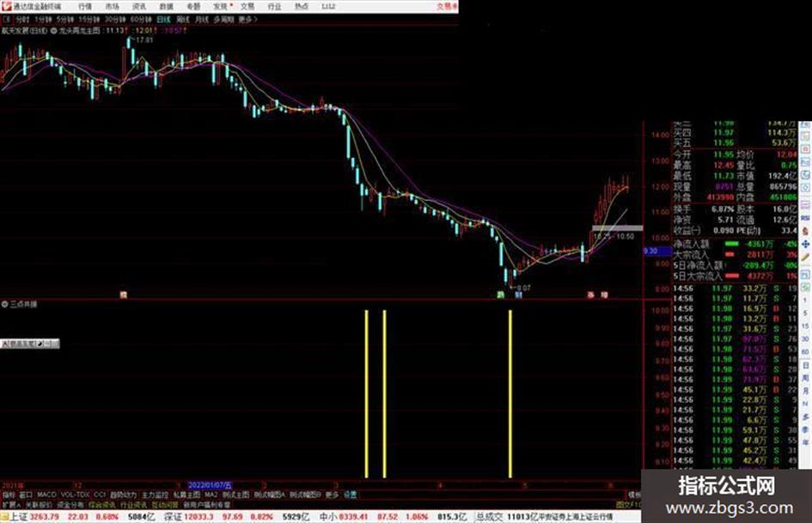Image resolution: width=812 pixels, height=523 pixels.
Task: Open the 三点共振 sub-chart settings gear
Action: [4, 305]
